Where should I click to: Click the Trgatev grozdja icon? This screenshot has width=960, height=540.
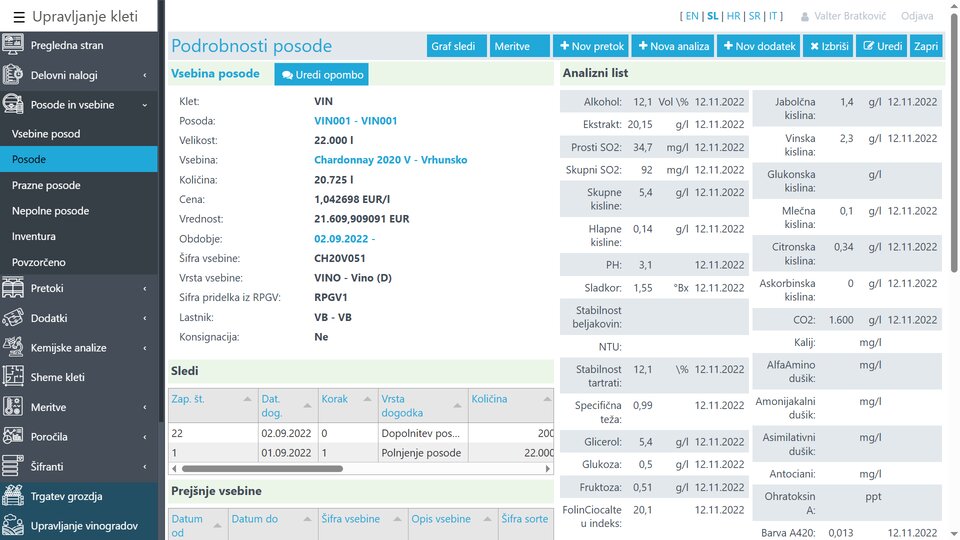point(14,496)
